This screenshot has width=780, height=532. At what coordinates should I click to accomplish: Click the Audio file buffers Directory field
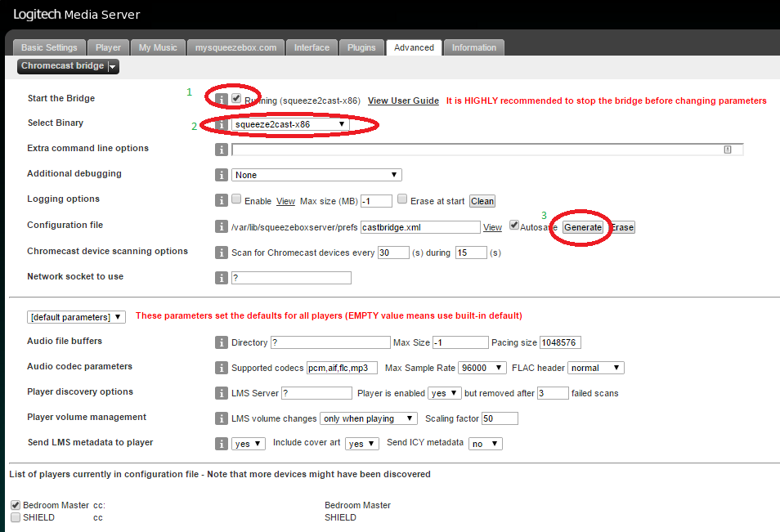(x=330, y=342)
